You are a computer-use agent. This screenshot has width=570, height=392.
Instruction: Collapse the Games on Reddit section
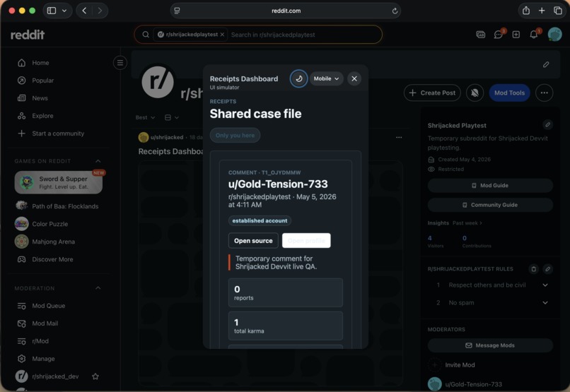98,161
